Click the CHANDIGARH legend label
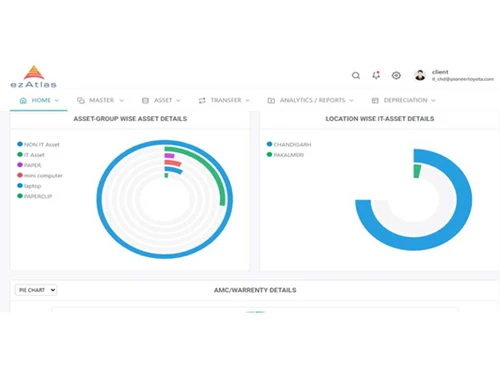The height and width of the screenshot is (375, 500). [292, 145]
